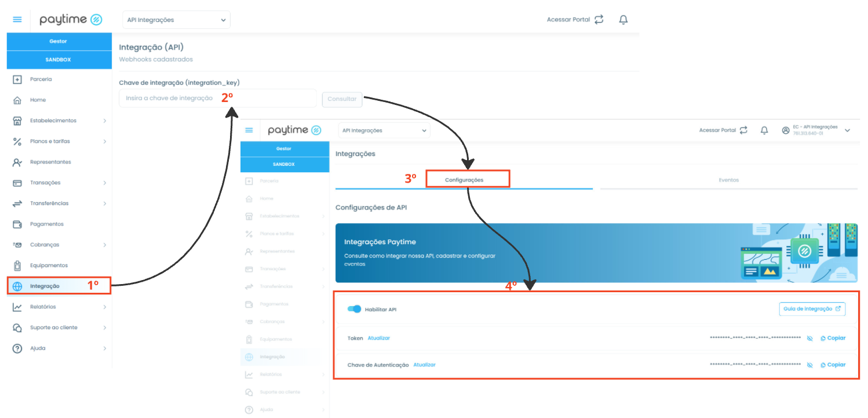This screenshot has width=868, height=418.
Task: Open Transações in the Integração (API) window sidebar
Action: coord(59,183)
